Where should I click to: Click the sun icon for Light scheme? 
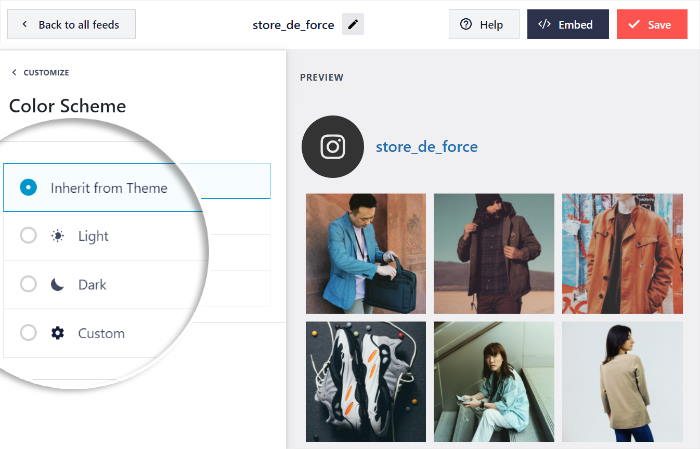58,236
